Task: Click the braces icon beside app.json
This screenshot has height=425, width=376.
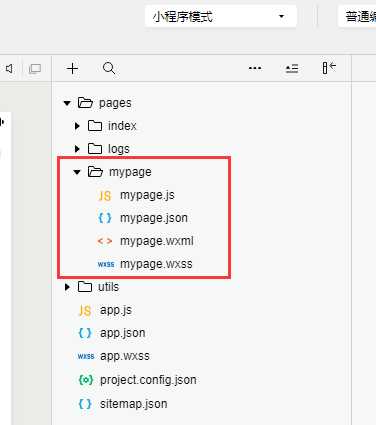Action: click(85, 333)
